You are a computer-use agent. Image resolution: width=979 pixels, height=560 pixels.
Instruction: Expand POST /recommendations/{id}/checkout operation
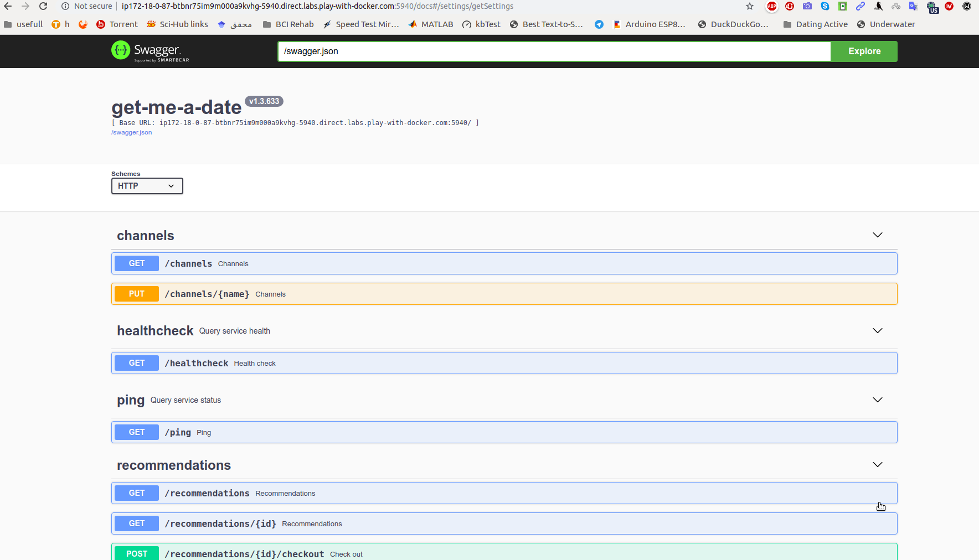504,552
